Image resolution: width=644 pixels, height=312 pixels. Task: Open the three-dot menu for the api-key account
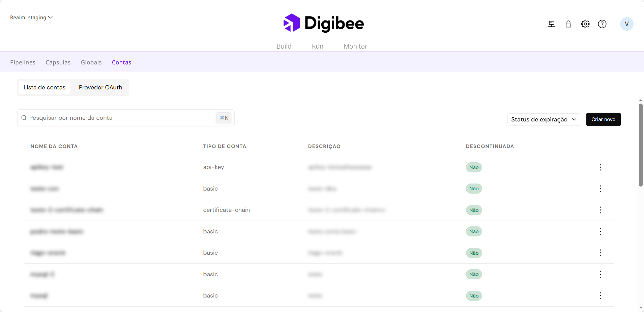tap(600, 167)
